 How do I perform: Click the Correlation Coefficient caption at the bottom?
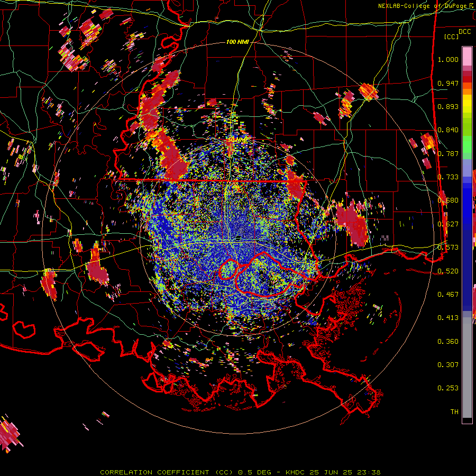240,472
